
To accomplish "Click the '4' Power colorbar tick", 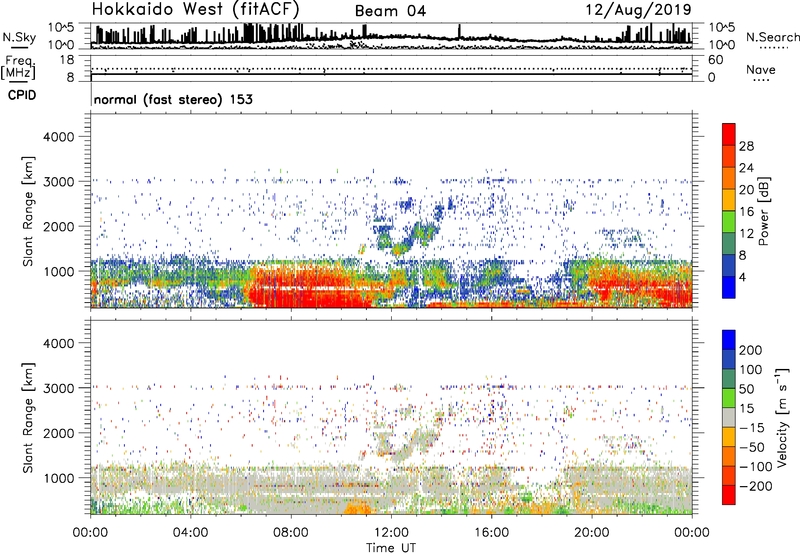I will [742, 278].
